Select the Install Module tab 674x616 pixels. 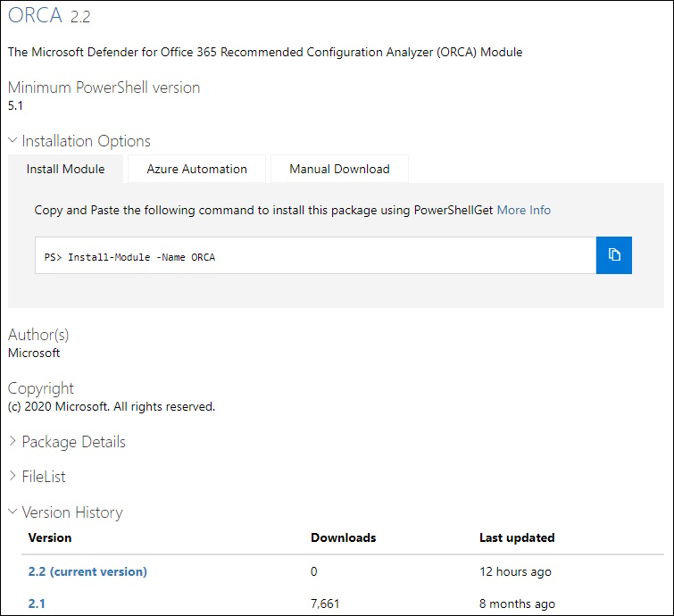click(x=65, y=169)
